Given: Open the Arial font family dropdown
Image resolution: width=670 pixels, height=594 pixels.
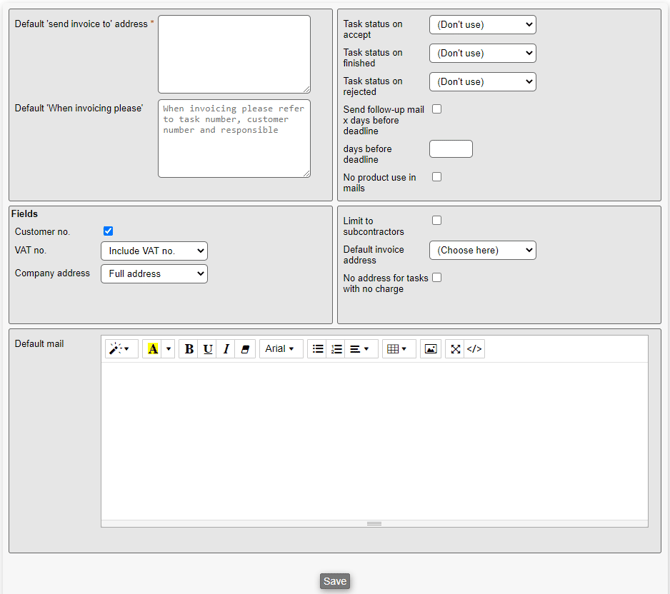Looking at the screenshot, I should [x=281, y=349].
